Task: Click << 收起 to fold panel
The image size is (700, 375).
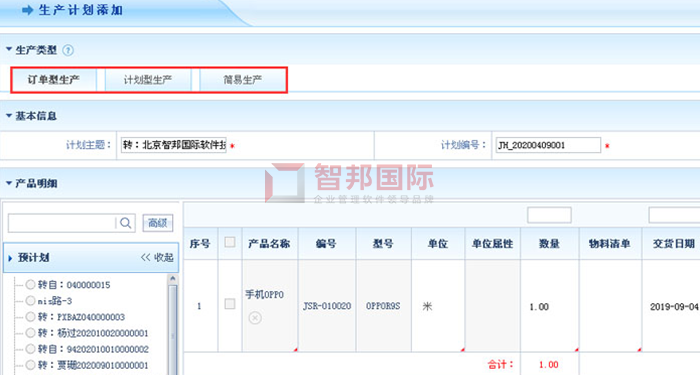Action: (x=157, y=258)
